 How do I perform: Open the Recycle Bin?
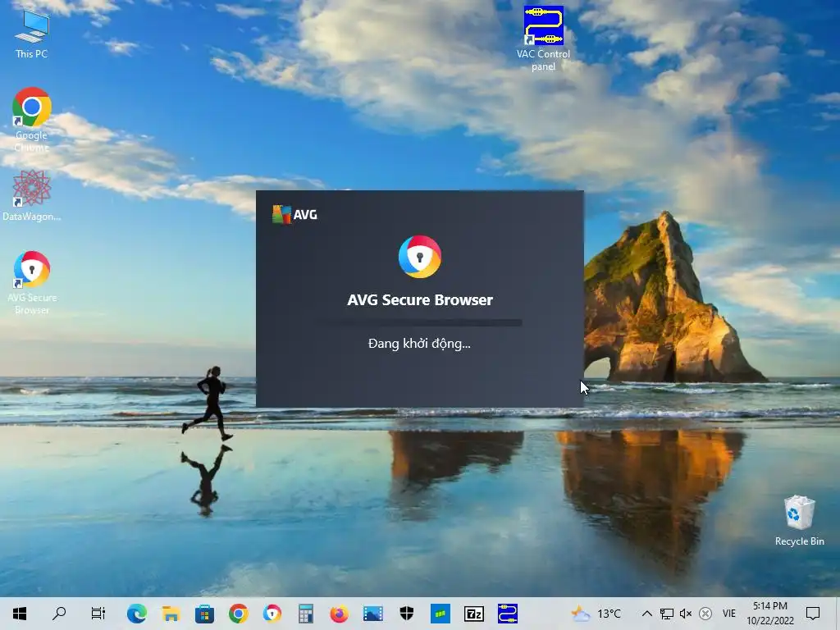(799, 520)
